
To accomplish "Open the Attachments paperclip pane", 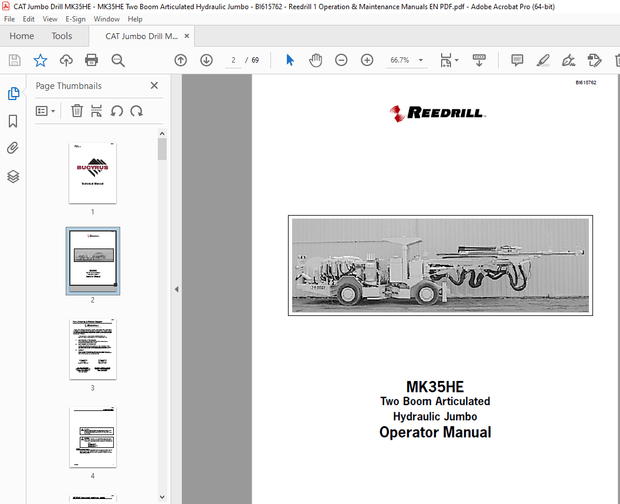I will point(13,148).
